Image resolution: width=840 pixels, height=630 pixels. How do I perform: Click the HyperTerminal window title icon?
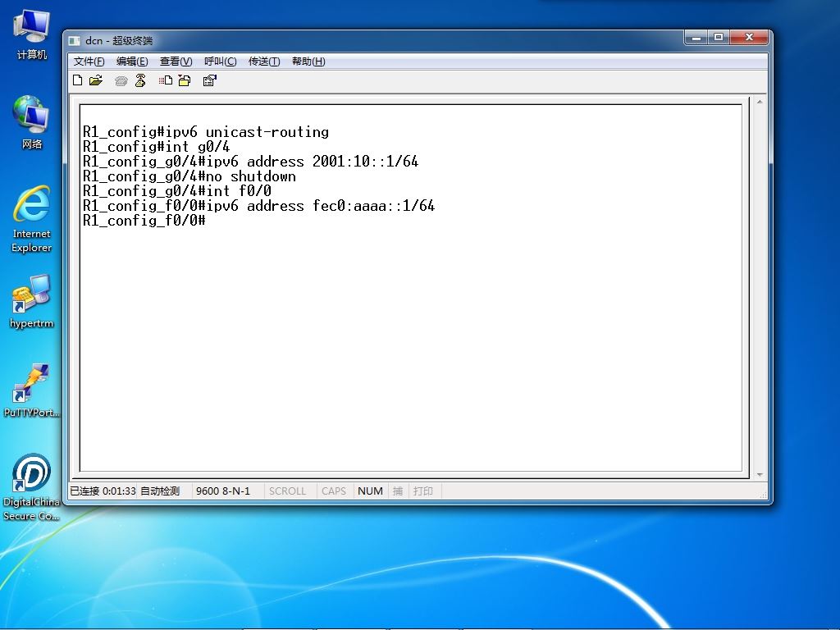tap(75, 41)
